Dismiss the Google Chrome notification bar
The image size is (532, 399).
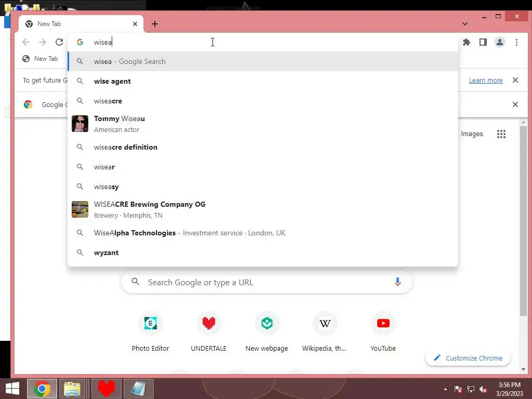tap(515, 104)
